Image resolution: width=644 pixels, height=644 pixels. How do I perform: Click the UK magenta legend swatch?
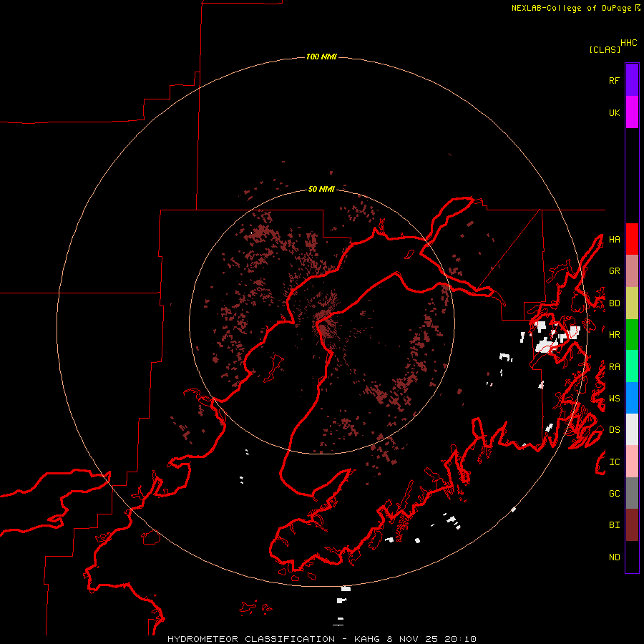(x=632, y=112)
